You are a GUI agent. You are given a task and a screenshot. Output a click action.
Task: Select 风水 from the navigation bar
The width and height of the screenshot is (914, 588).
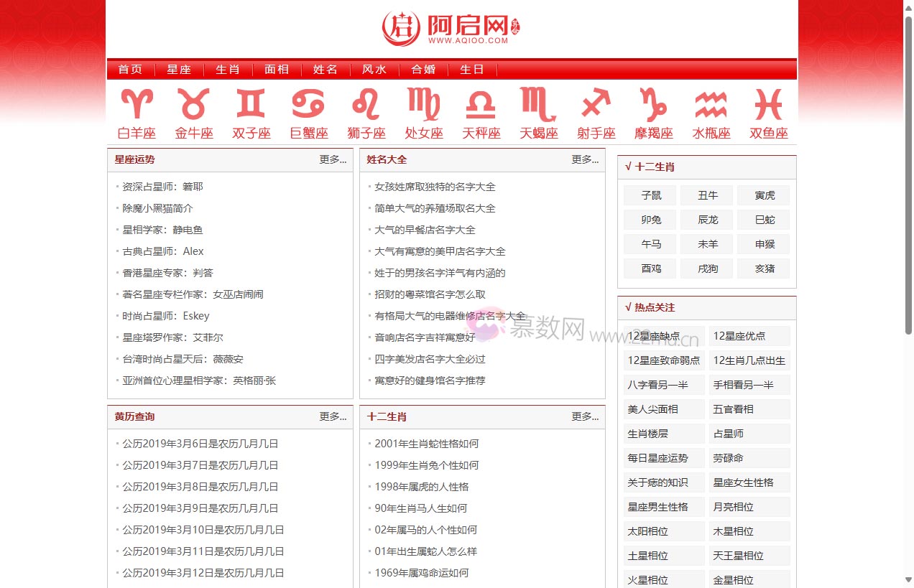click(x=374, y=69)
